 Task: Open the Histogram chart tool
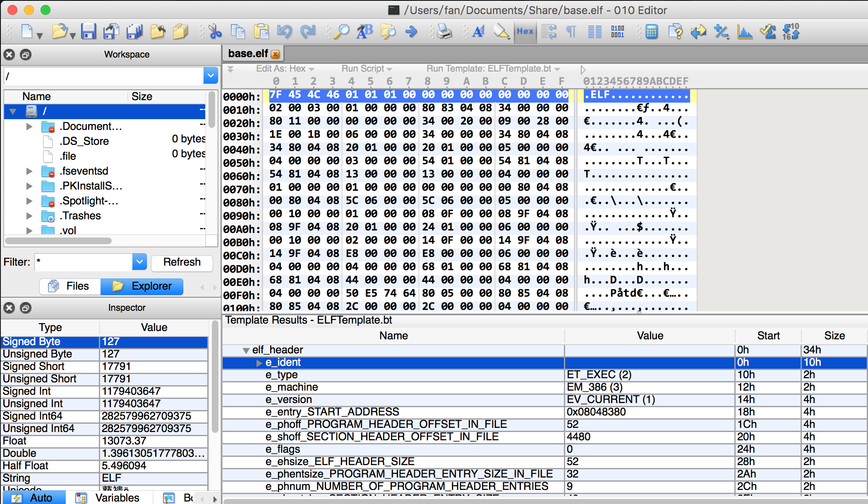(x=744, y=32)
